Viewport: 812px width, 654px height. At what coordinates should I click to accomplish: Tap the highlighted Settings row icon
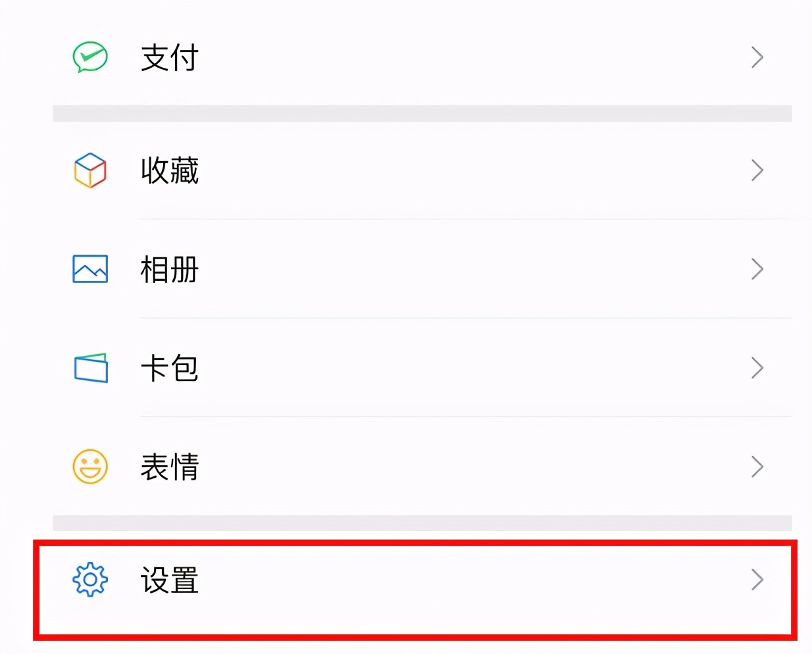pos(89,580)
